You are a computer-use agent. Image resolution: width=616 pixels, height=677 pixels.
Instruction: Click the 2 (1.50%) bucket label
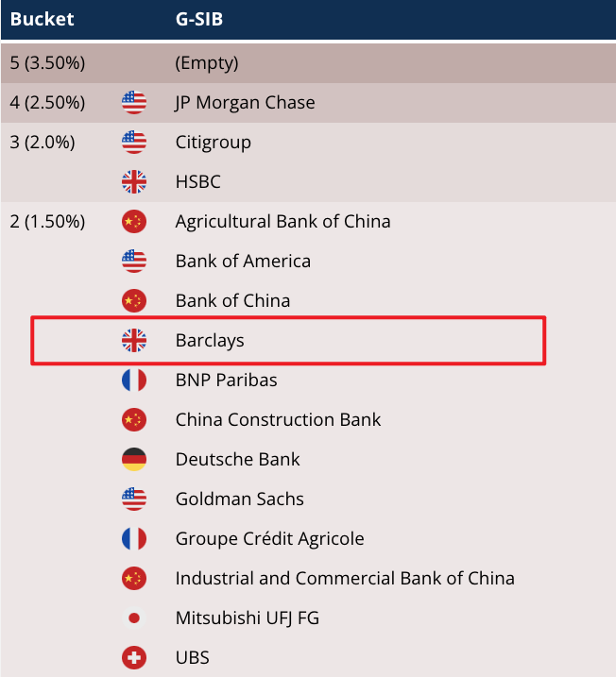[47, 222]
